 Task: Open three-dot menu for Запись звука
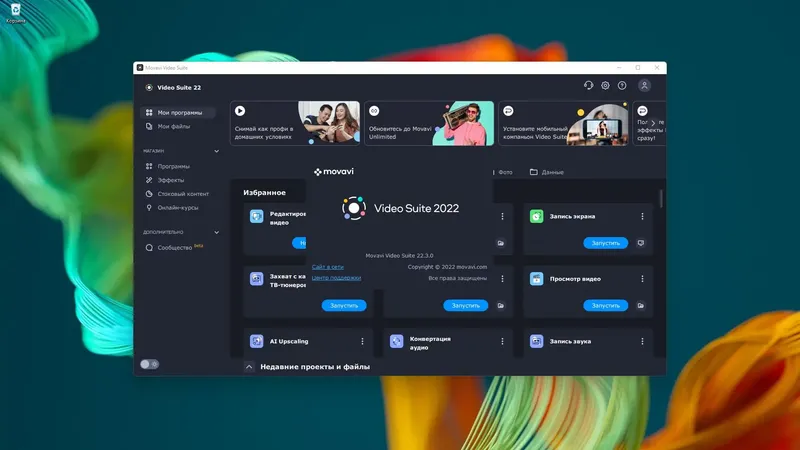[642, 341]
